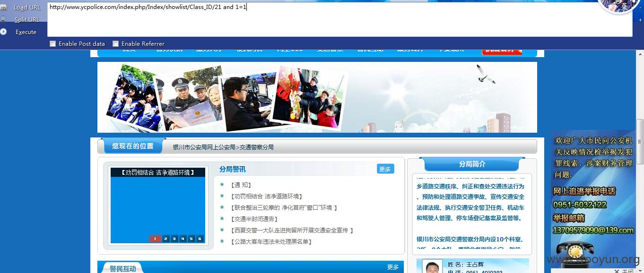Open the 【通 知】 news item
Viewport: 644px width, 273px height.
pyautogui.click(x=241, y=185)
